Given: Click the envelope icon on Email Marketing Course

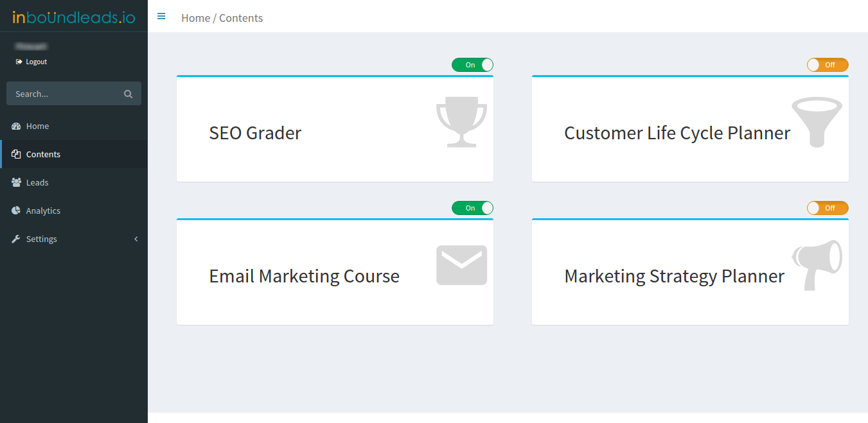Looking at the screenshot, I should tap(461, 265).
